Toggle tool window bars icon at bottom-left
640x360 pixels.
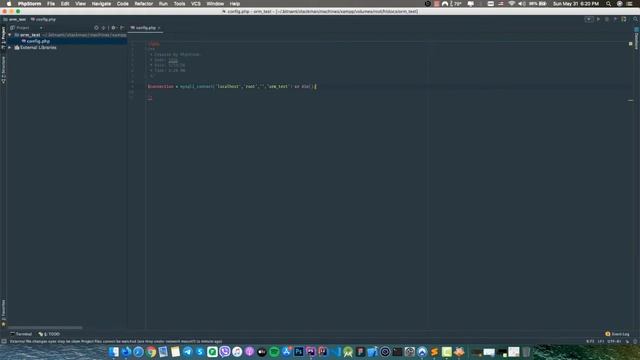coord(4,341)
